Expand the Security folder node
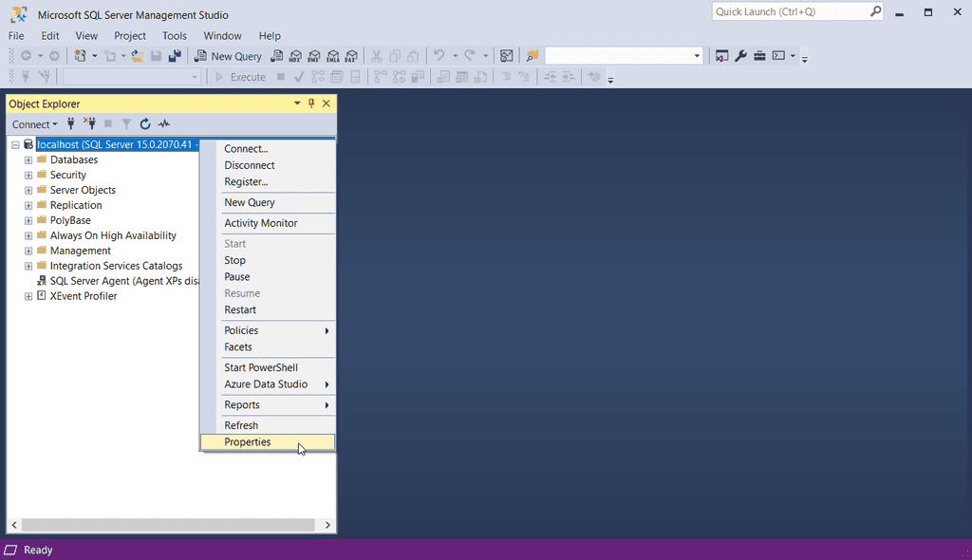The width and height of the screenshot is (972, 560). click(x=28, y=176)
